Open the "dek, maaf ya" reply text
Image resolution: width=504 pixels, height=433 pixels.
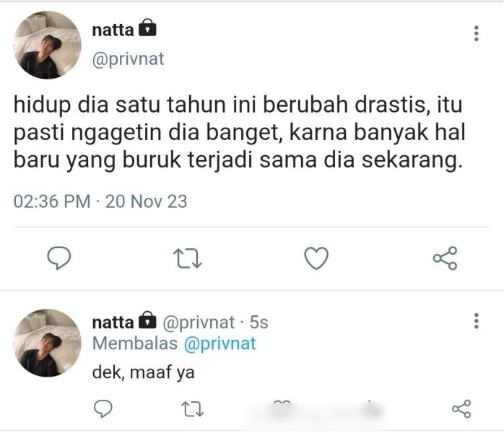click(143, 373)
